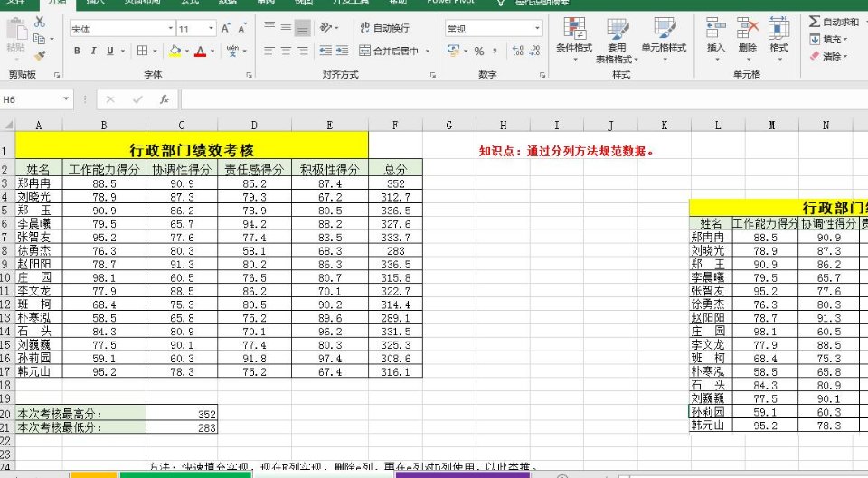The width and height of the screenshot is (868, 478).
Task: Click the accounting number format icon
Action: click(454, 51)
